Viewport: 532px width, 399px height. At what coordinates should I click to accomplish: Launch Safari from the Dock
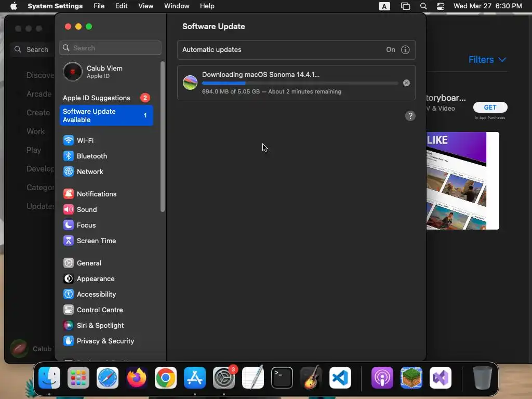click(108, 378)
